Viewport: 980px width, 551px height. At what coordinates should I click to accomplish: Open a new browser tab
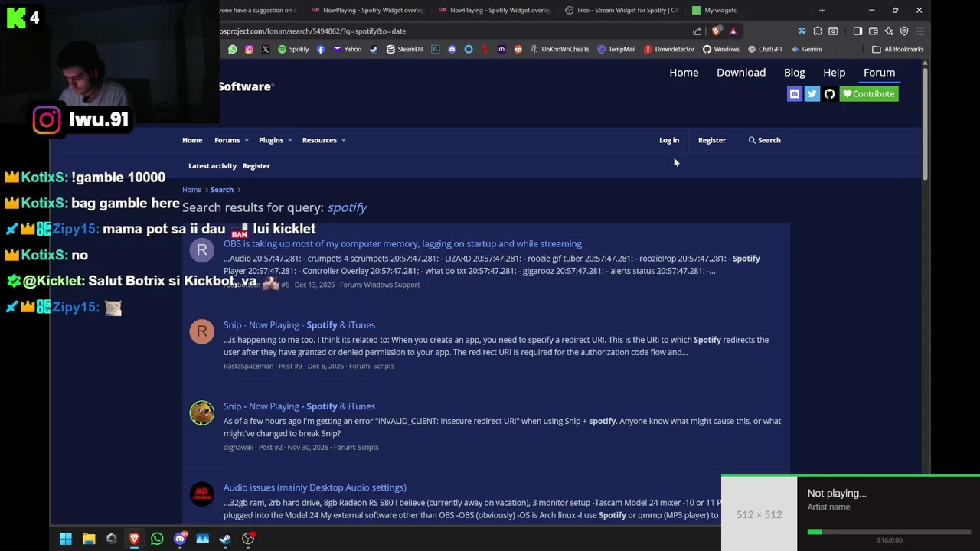coord(822,10)
